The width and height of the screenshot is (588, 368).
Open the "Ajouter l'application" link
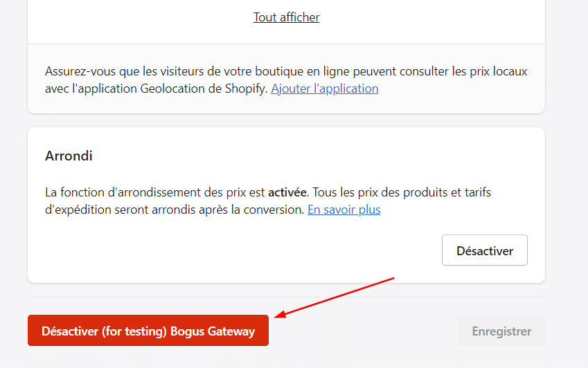click(x=324, y=89)
